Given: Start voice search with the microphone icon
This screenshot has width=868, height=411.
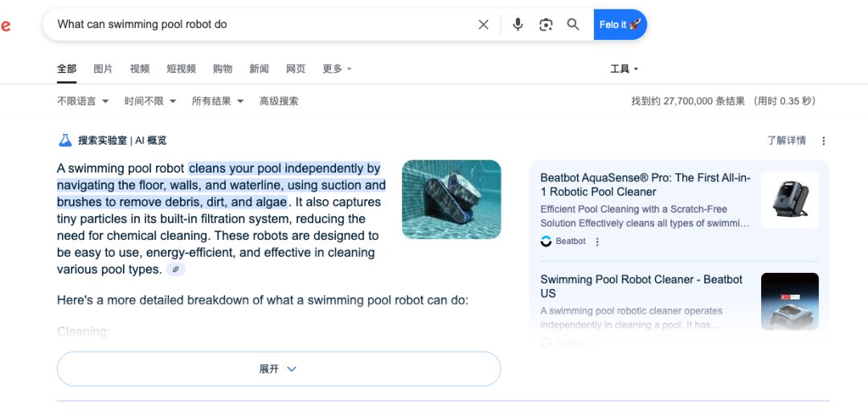Looking at the screenshot, I should pyautogui.click(x=518, y=24).
